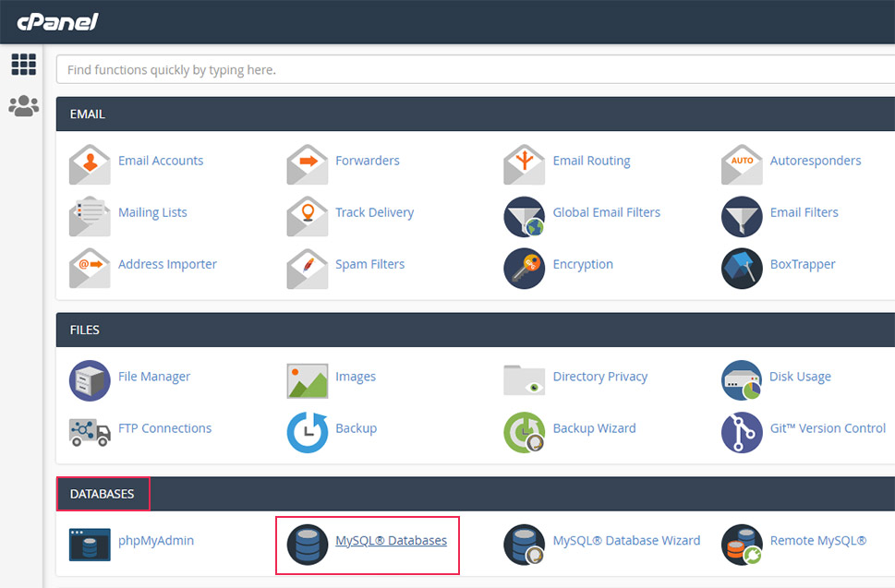Open the Email Accounts link
895x588 pixels.
(x=161, y=161)
